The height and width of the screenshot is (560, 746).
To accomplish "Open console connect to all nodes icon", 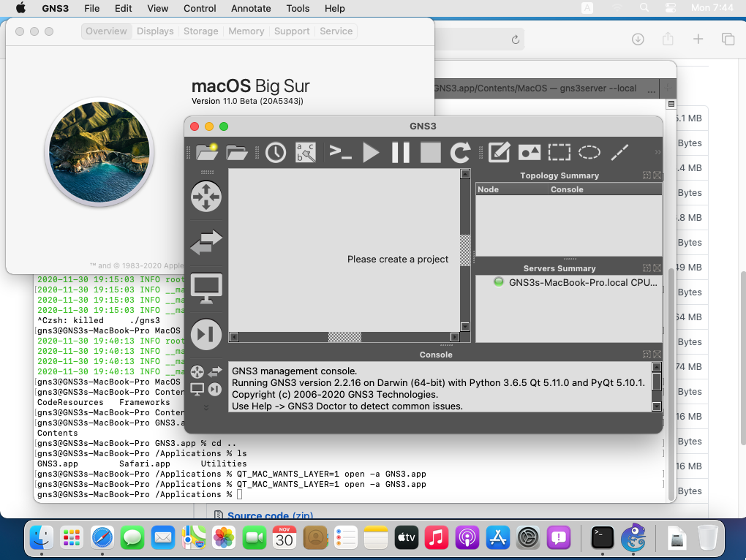I will tap(340, 152).
